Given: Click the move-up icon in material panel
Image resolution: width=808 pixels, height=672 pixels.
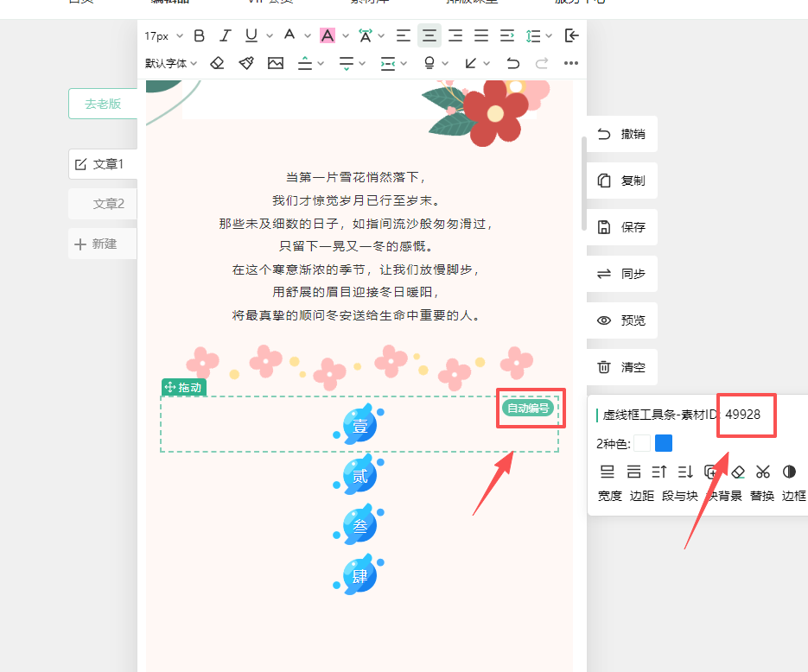Looking at the screenshot, I should point(659,472).
